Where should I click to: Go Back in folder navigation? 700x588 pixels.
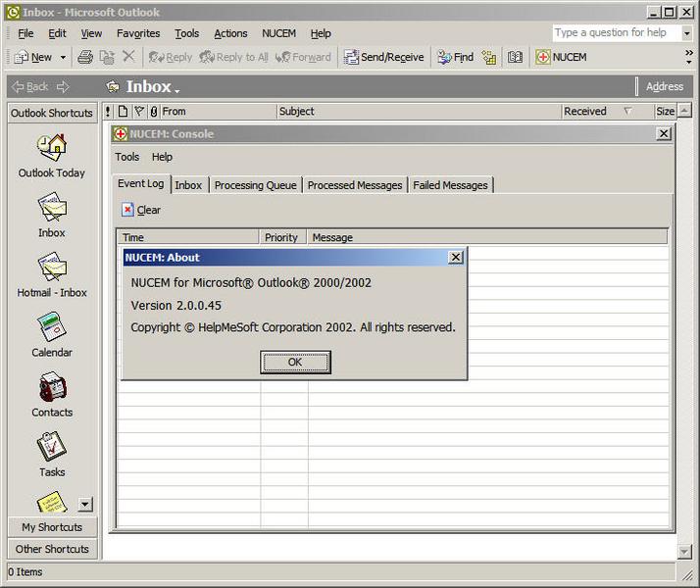30,86
